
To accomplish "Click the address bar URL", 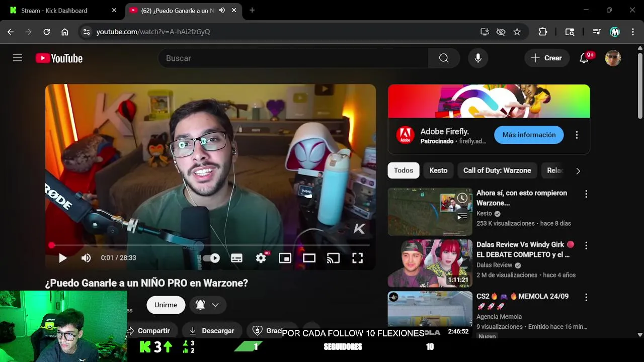I will point(153,32).
